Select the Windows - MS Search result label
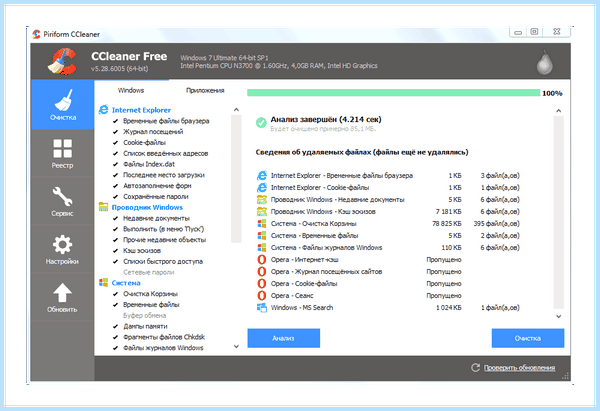The width and height of the screenshot is (600, 411). pos(302,307)
